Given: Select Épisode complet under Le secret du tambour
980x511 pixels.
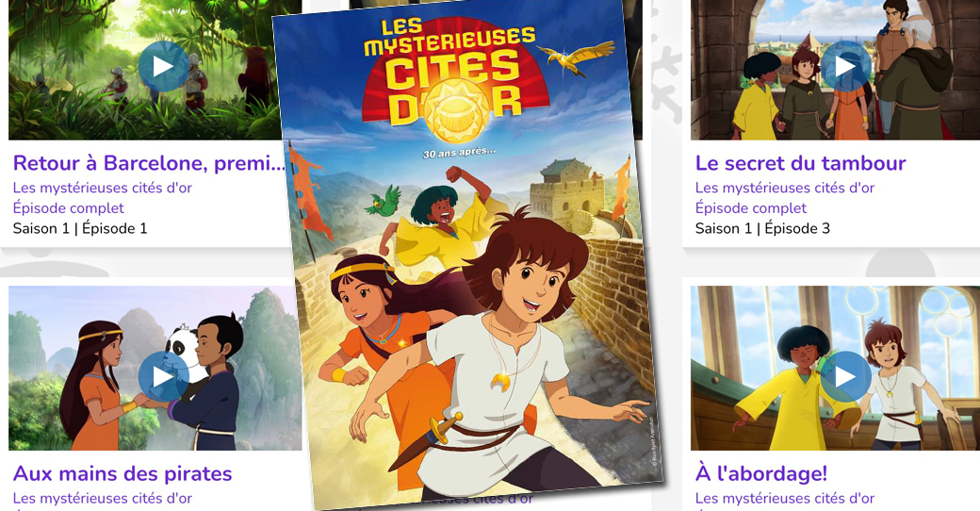Looking at the screenshot, I should pyautogui.click(x=751, y=208).
